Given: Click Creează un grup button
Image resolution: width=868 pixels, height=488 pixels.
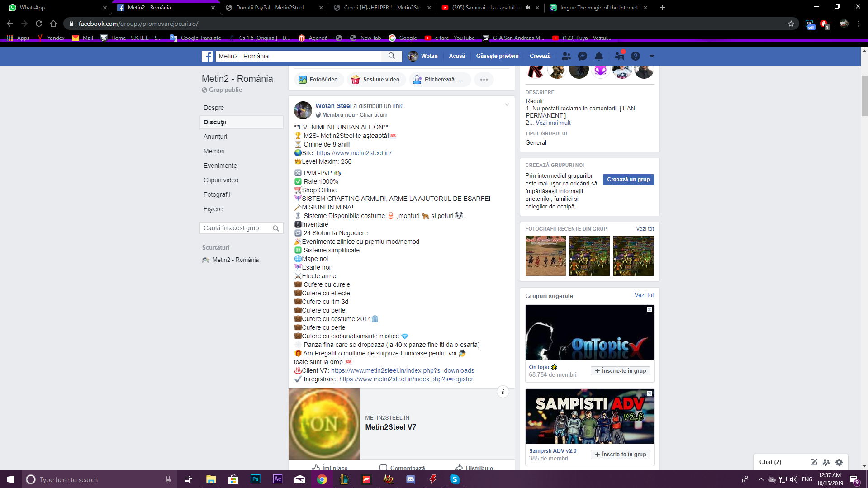Looking at the screenshot, I should point(628,180).
